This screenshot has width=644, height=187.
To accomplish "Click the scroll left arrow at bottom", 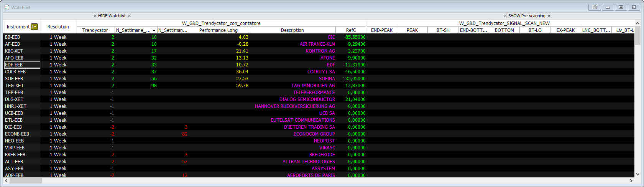I will (x=6, y=180).
